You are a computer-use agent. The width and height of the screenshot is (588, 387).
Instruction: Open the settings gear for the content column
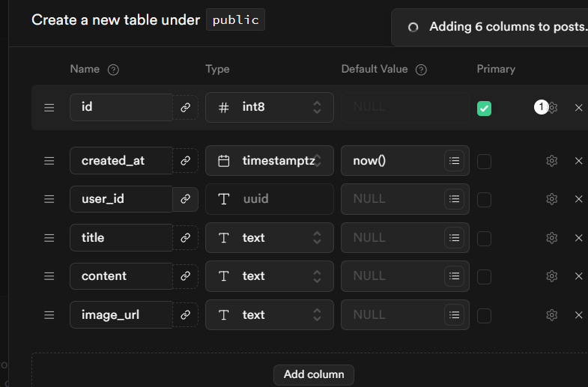point(552,276)
